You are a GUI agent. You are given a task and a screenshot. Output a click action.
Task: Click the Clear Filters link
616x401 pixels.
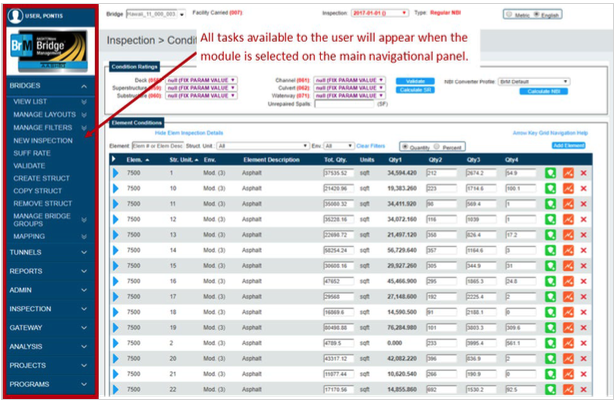coord(371,146)
